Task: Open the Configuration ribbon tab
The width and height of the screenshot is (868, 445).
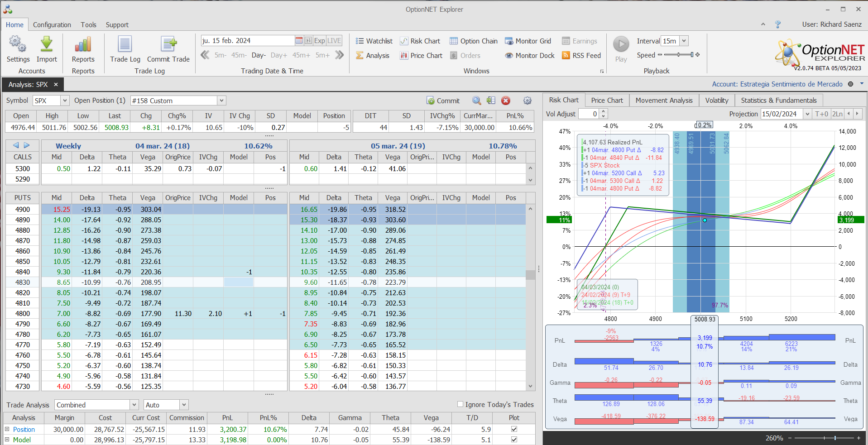Action: point(52,25)
